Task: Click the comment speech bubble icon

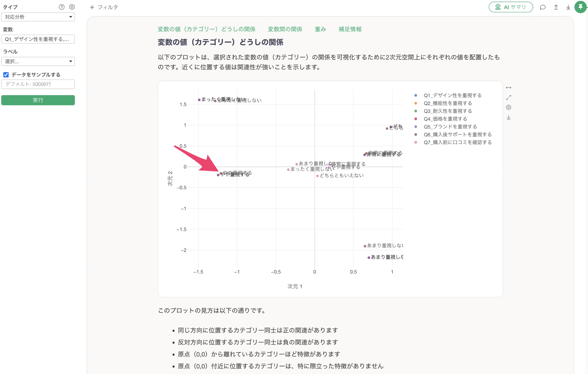Action: tap(543, 7)
